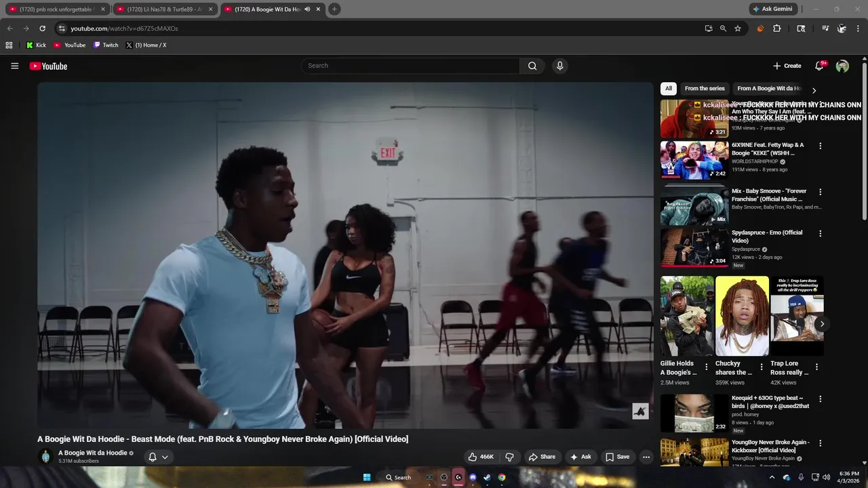The height and width of the screenshot is (488, 868).
Task: Open A Boogie channel avatar
Action: (45, 456)
